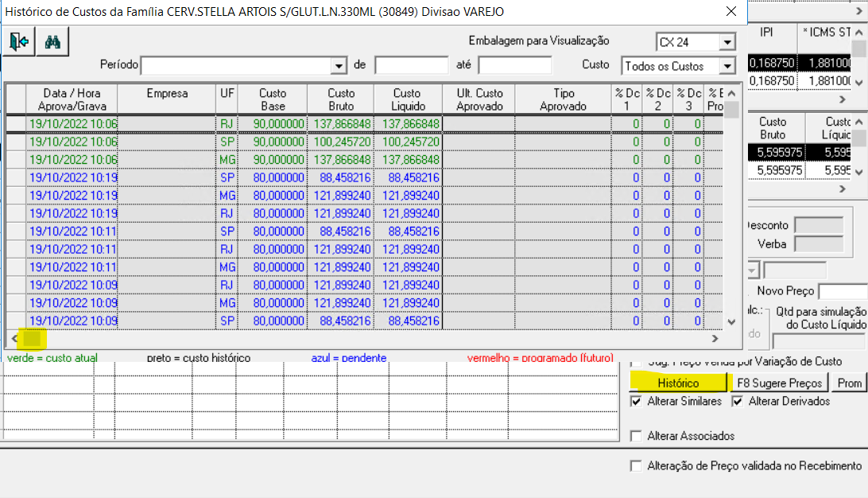Click the highlighted 0,168750 IPI cell
Viewport: 868px width, 498px height.
(x=773, y=63)
